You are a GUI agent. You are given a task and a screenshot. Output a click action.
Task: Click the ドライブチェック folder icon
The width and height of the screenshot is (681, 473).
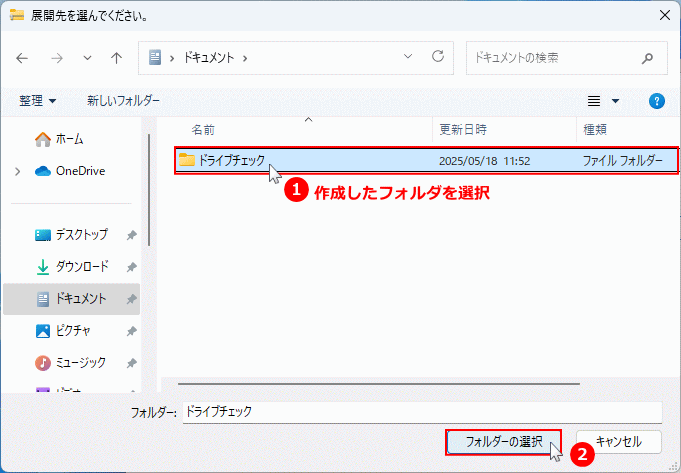pos(187,160)
